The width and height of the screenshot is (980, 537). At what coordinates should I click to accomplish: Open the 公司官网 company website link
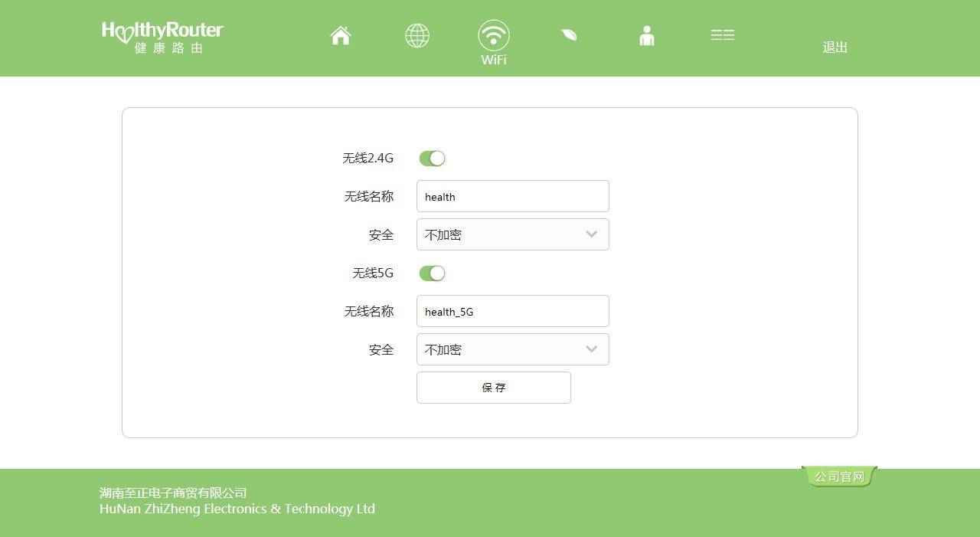click(x=839, y=476)
